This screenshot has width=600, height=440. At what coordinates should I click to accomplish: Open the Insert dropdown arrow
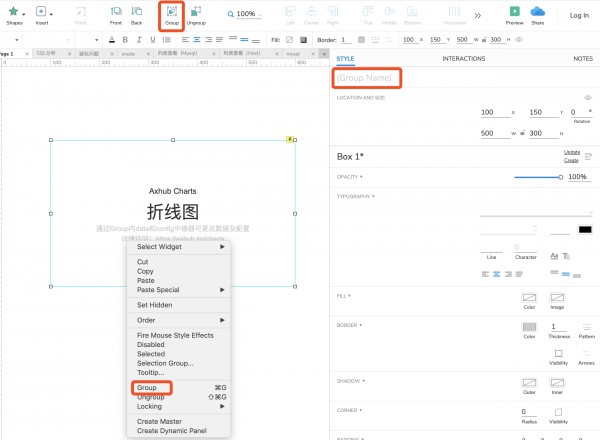(x=51, y=15)
